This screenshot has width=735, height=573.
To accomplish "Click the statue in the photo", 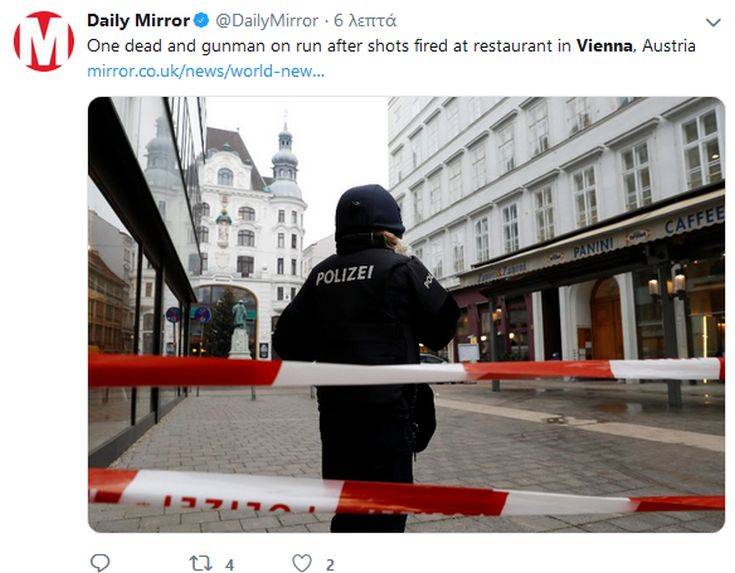I will (240, 330).
